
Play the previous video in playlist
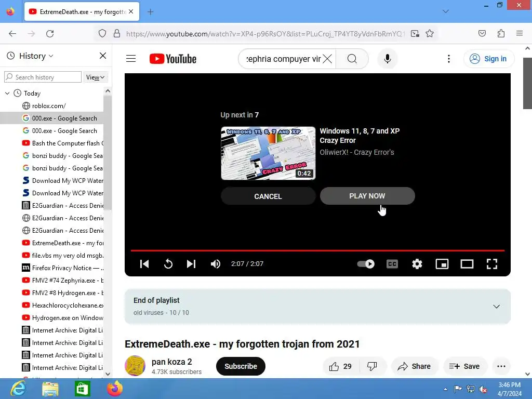point(144,263)
